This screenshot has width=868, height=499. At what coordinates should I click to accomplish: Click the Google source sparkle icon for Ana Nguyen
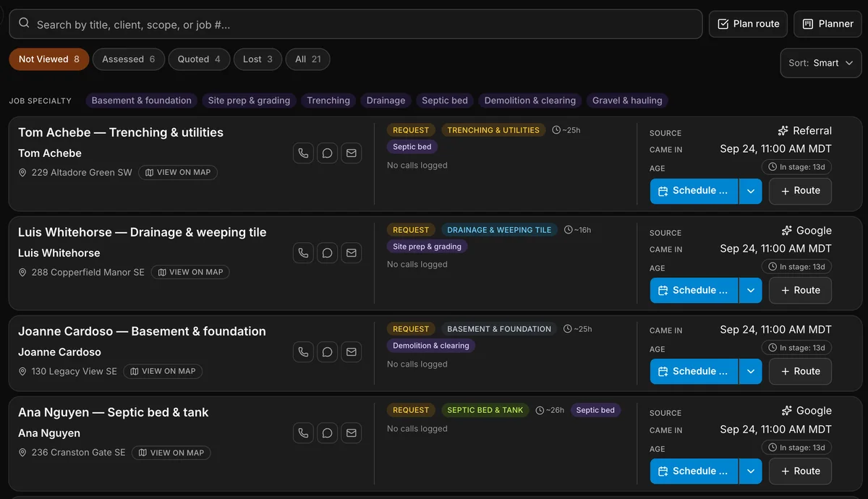[x=786, y=411]
